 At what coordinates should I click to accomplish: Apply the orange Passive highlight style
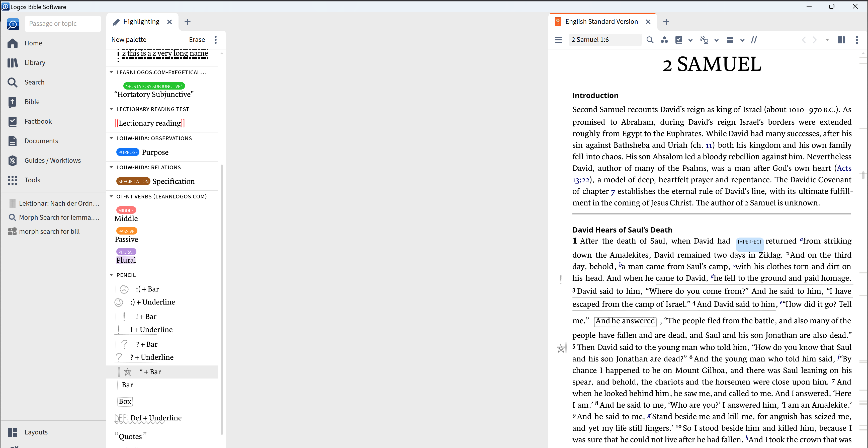point(126,235)
